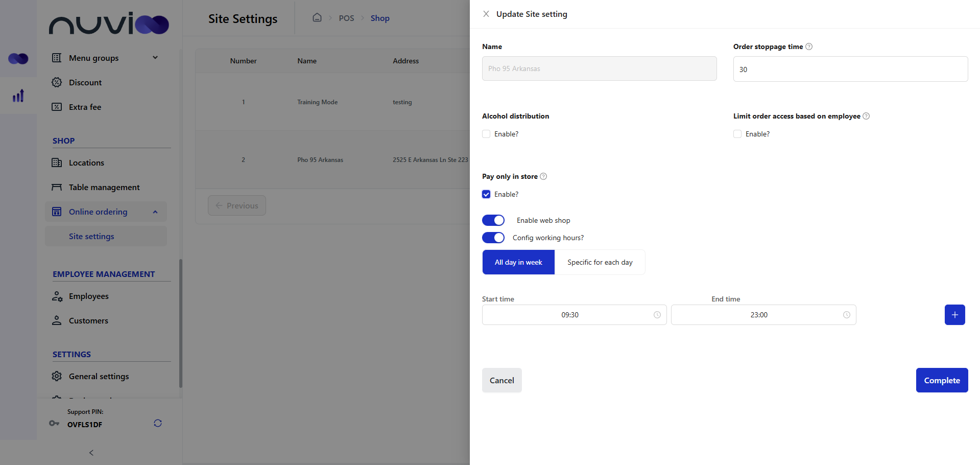This screenshot has height=465, width=980.
Task: Open Table management in sidebar
Action: 104,187
